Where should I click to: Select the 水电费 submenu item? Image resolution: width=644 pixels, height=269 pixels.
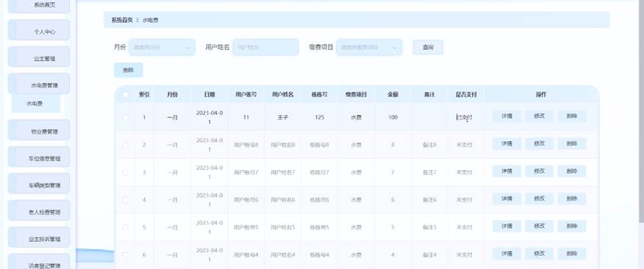coord(36,104)
